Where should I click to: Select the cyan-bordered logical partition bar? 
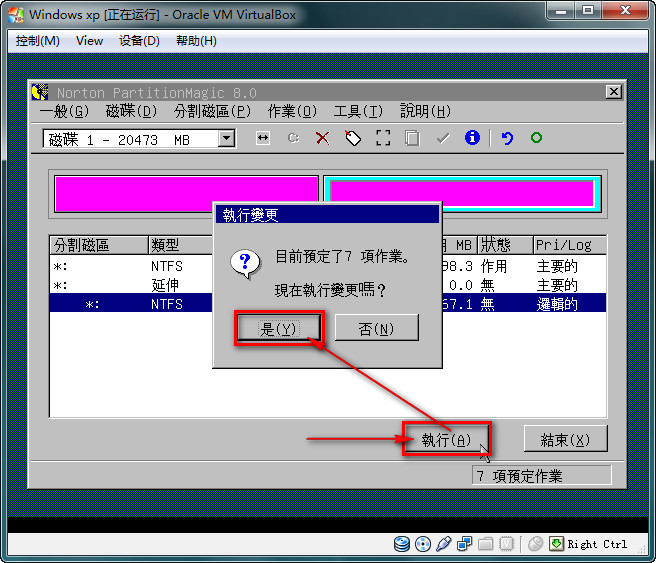[x=462, y=194]
